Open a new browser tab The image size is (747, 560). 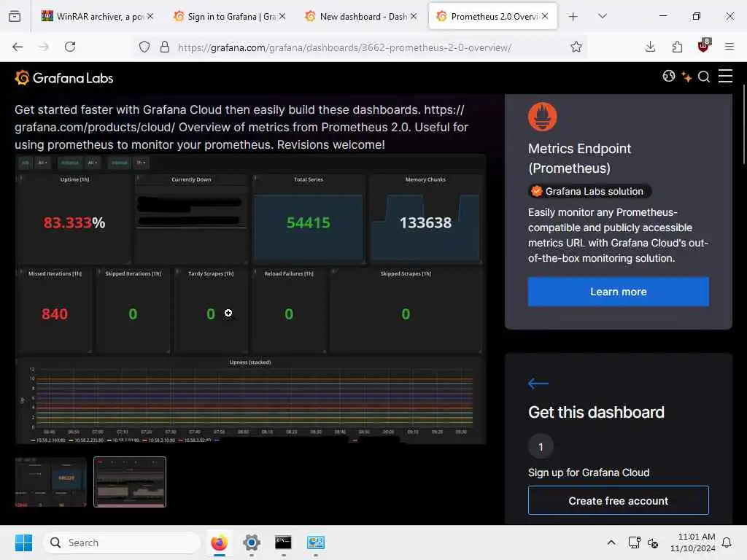click(573, 17)
